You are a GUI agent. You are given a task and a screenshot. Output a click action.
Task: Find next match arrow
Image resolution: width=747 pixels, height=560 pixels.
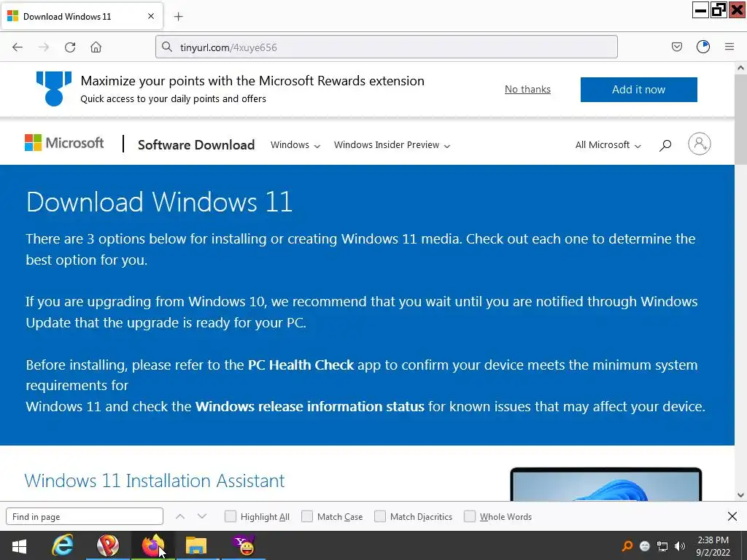coord(202,516)
